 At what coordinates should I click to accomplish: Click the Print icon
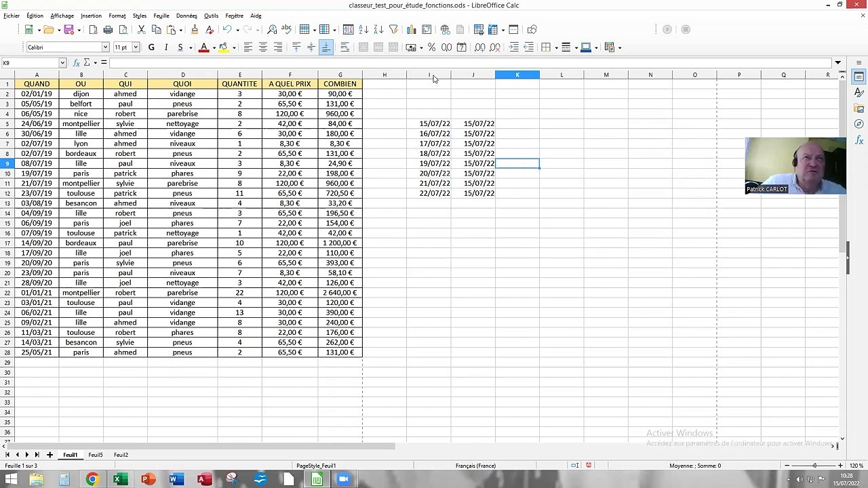coord(108,29)
